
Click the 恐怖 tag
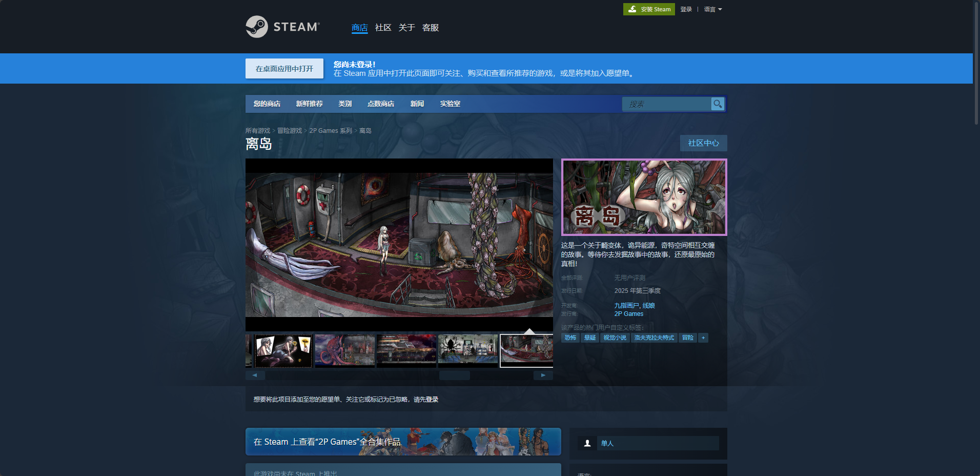coord(570,338)
